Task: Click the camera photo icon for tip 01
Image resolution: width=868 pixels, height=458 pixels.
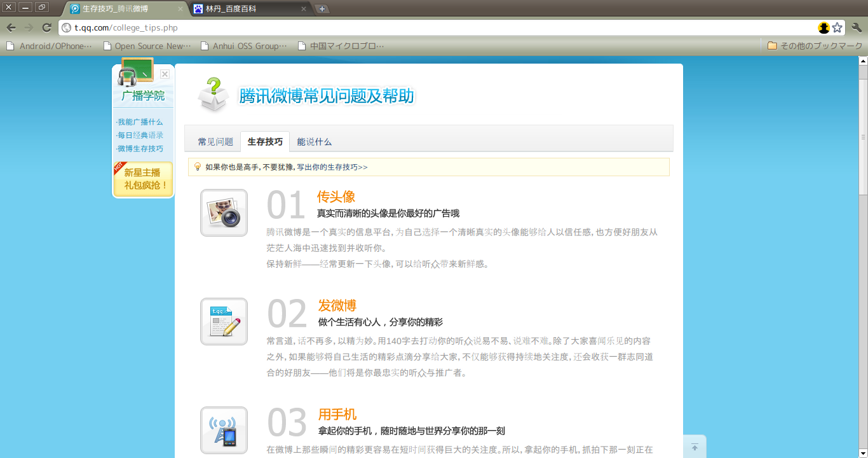Action: (224, 213)
